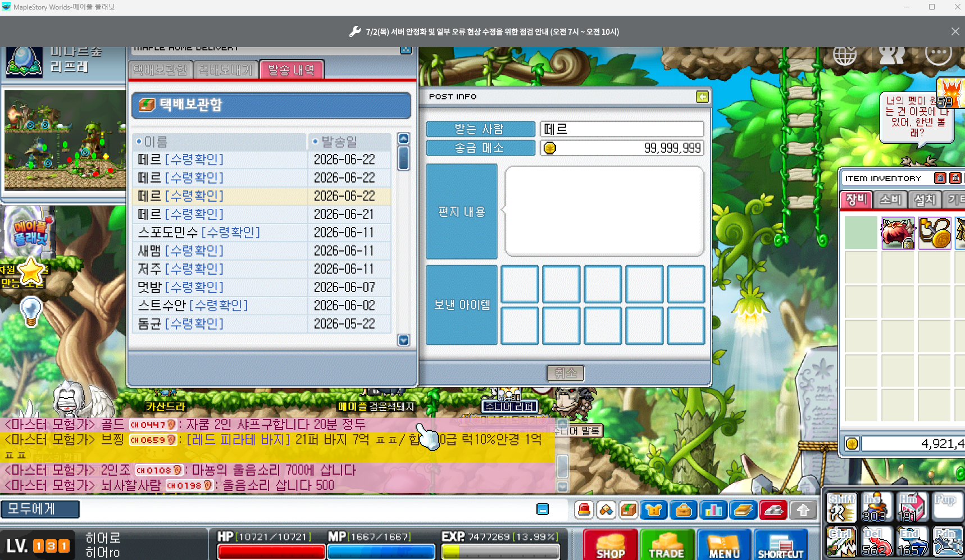Use the End quick slot blue potion

[912, 542]
